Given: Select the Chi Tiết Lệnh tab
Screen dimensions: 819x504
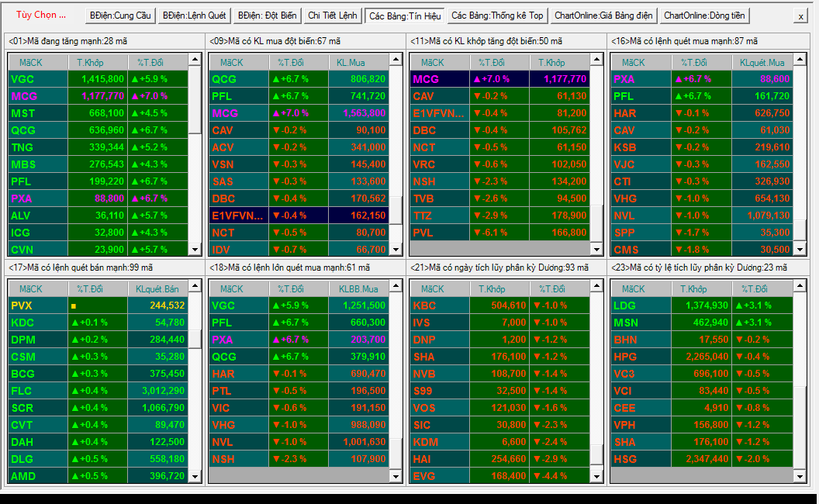Looking at the screenshot, I should point(332,16).
